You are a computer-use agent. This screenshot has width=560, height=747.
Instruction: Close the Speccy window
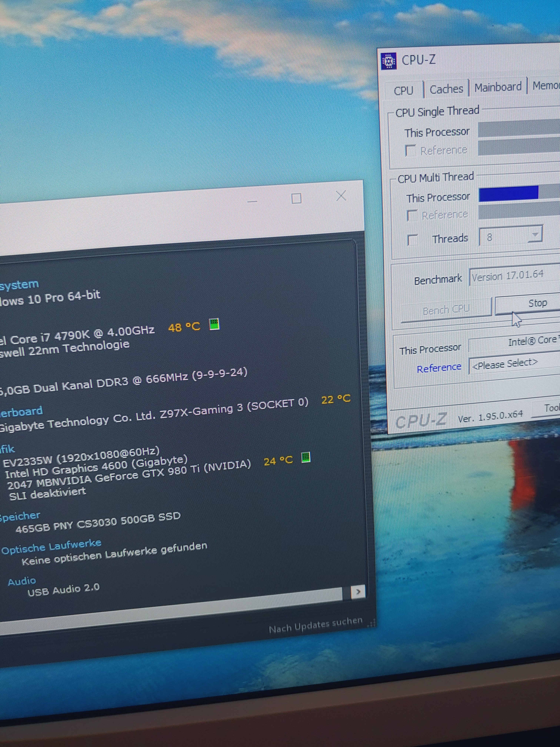(341, 196)
